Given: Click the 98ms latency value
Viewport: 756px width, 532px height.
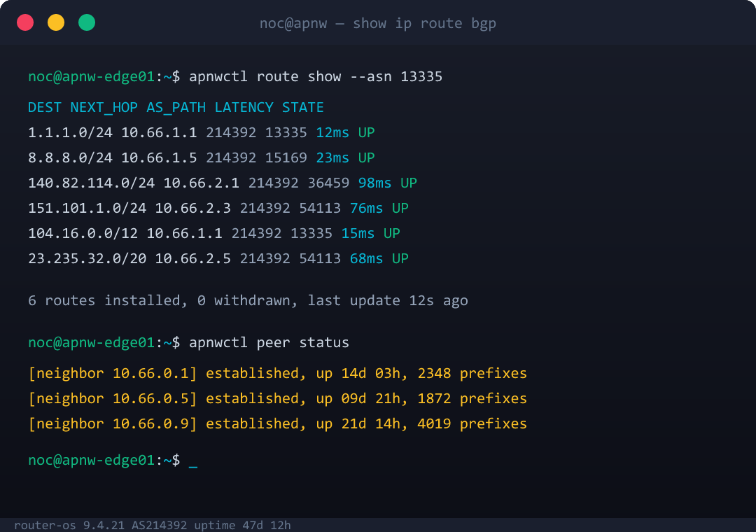Looking at the screenshot, I should click(374, 183).
